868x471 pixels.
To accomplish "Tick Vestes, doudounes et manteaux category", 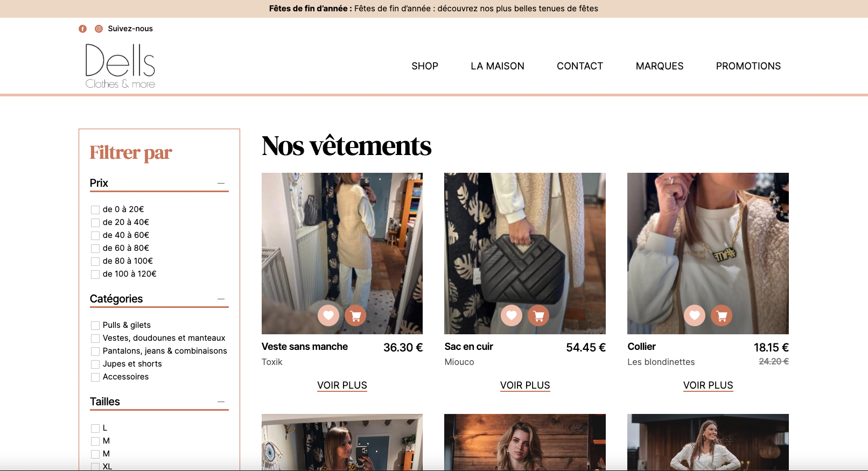I will [x=95, y=339].
